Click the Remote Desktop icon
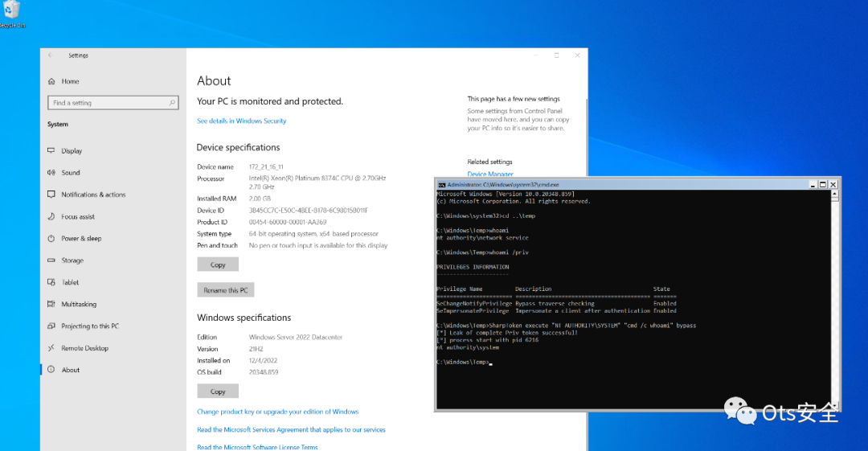The image size is (868, 451). (51, 348)
